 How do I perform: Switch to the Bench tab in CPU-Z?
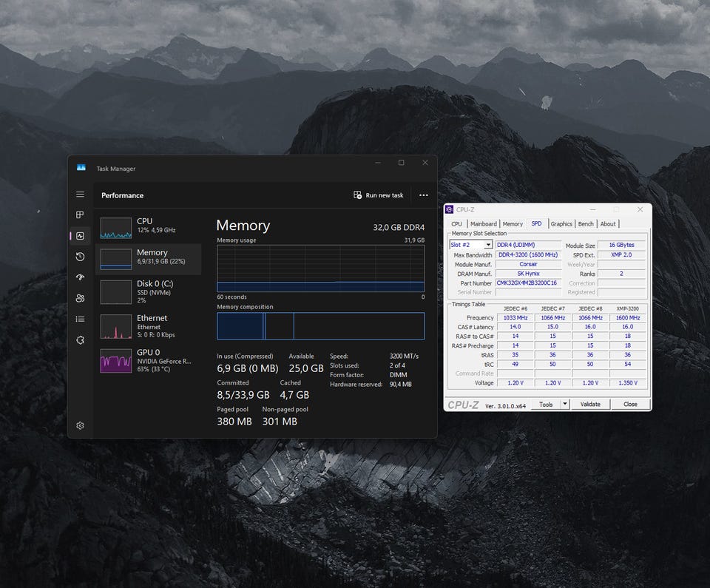[x=586, y=224]
